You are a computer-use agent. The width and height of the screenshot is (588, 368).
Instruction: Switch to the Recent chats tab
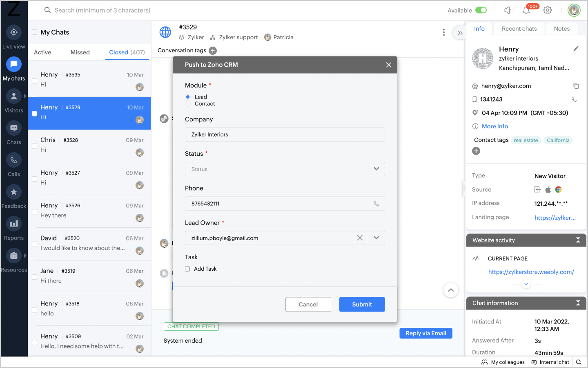(x=519, y=29)
